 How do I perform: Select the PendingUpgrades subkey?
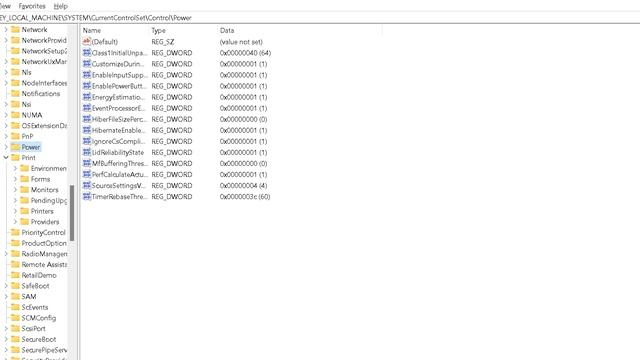click(x=49, y=200)
